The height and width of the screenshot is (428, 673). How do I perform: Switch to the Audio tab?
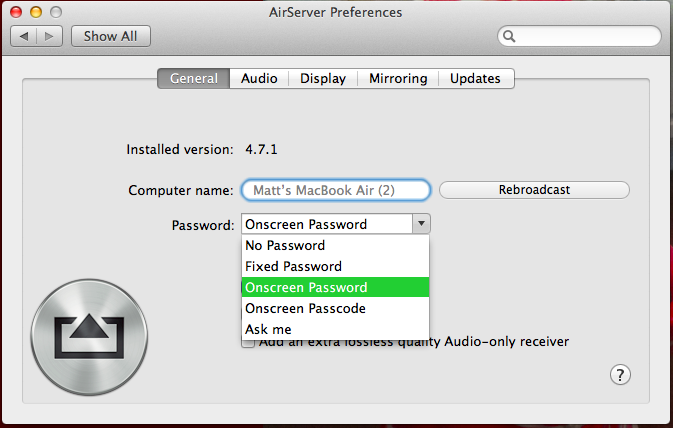click(259, 78)
